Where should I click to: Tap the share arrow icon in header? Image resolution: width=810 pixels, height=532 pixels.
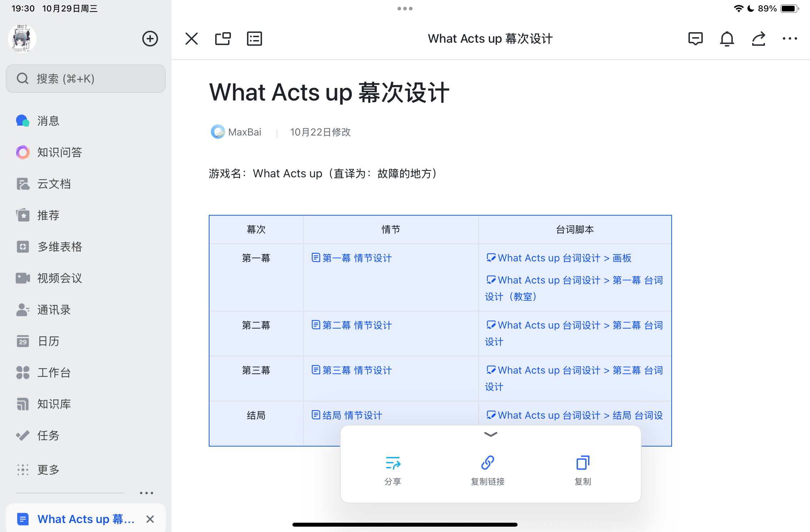[x=758, y=39]
